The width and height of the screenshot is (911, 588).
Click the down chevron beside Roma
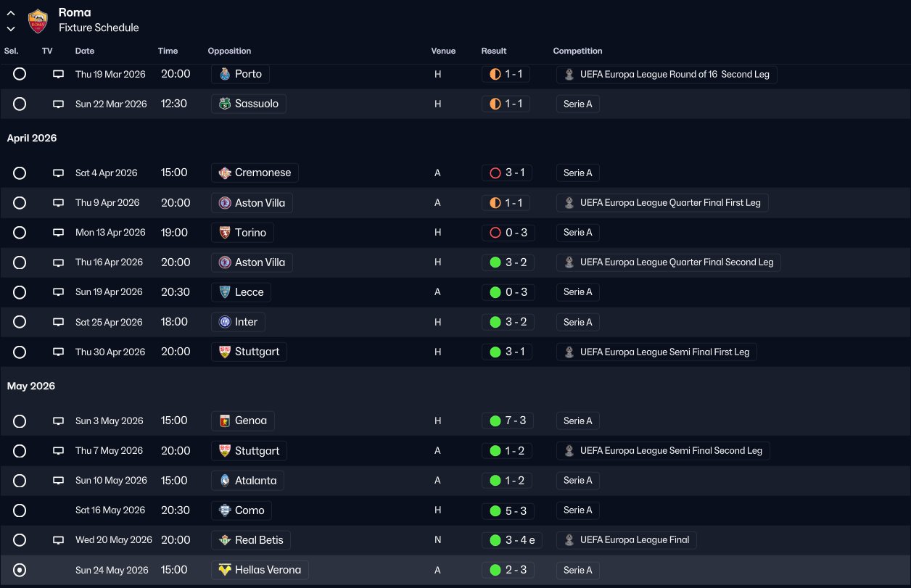click(11, 29)
